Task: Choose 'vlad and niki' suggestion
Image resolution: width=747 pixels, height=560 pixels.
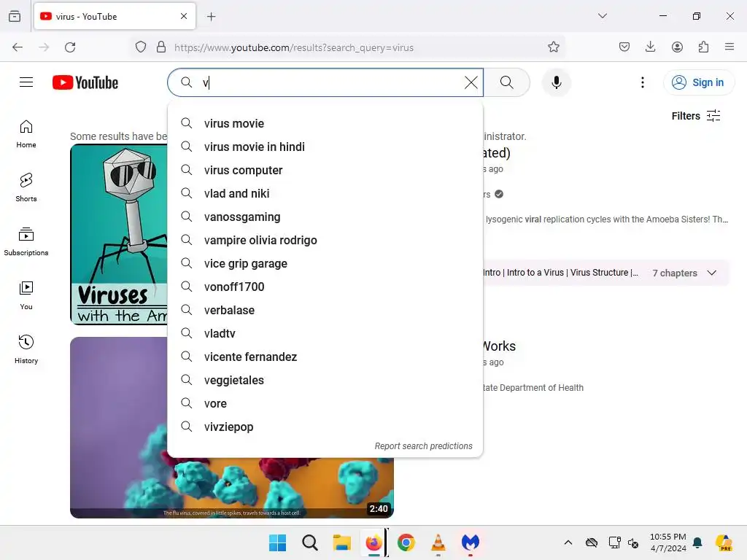Action: [x=325, y=193]
